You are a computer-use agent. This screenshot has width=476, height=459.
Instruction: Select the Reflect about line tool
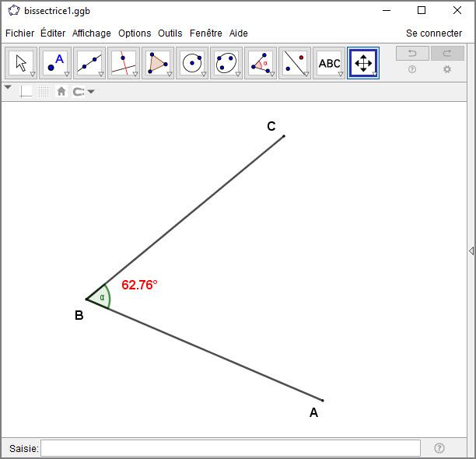tap(295, 63)
